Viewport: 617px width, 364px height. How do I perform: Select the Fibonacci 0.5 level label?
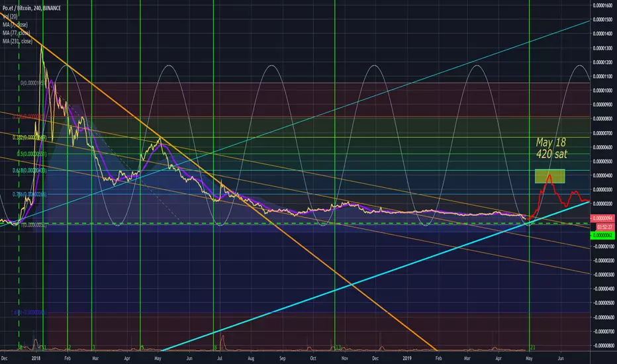coord(32,154)
